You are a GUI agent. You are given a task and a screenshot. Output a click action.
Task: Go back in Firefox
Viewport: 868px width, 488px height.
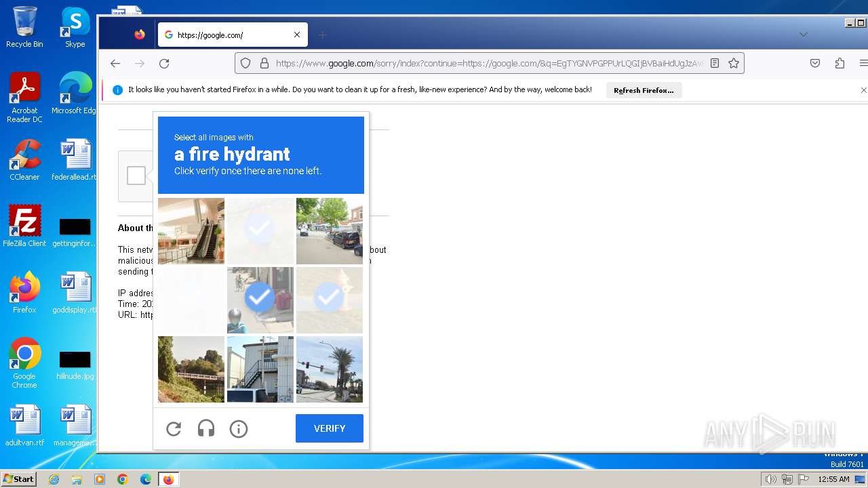point(115,63)
